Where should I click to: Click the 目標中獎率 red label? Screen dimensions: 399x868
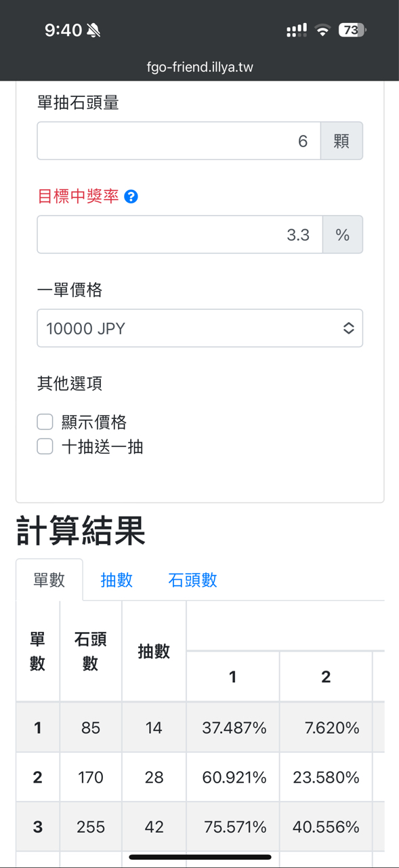tap(78, 197)
